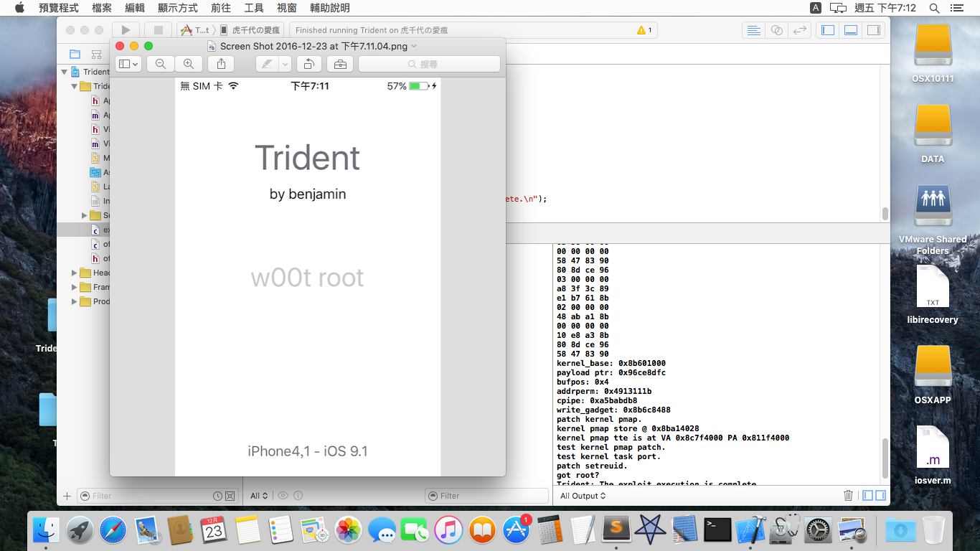This screenshot has width=980, height=551.
Task: Open System Preferences from the Dock
Action: pos(818,530)
